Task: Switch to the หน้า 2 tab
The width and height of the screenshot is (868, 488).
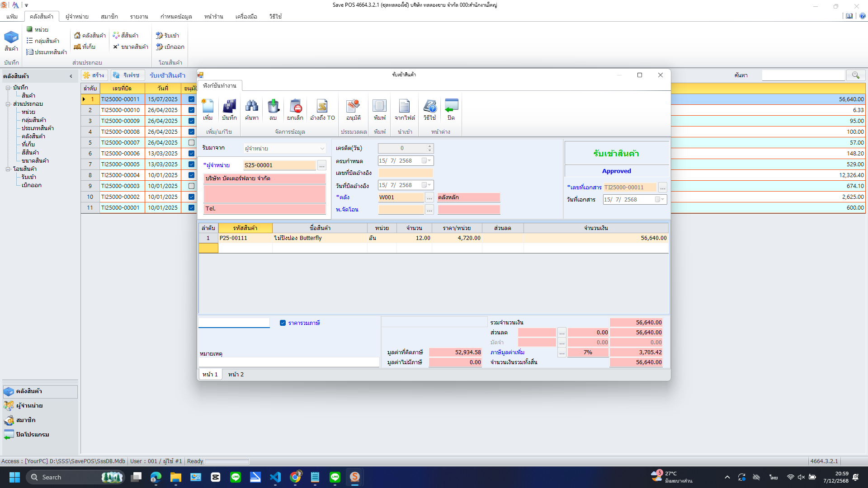Action: 236,374
